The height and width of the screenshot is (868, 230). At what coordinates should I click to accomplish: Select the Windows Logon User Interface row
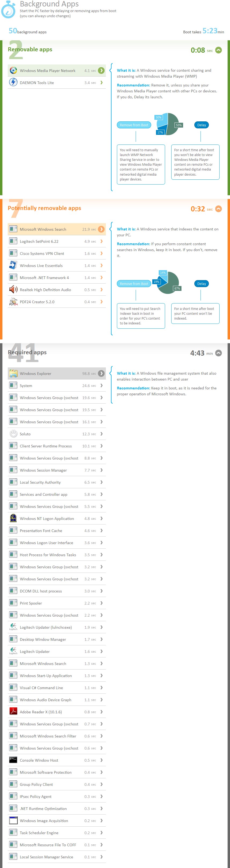pyautogui.click(x=57, y=543)
